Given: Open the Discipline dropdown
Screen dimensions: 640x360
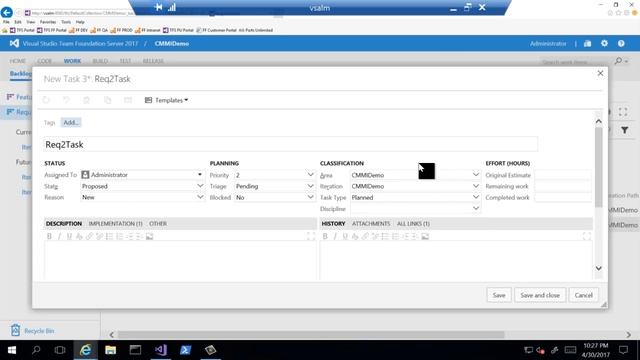Looking at the screenshot, I should 476,209.
